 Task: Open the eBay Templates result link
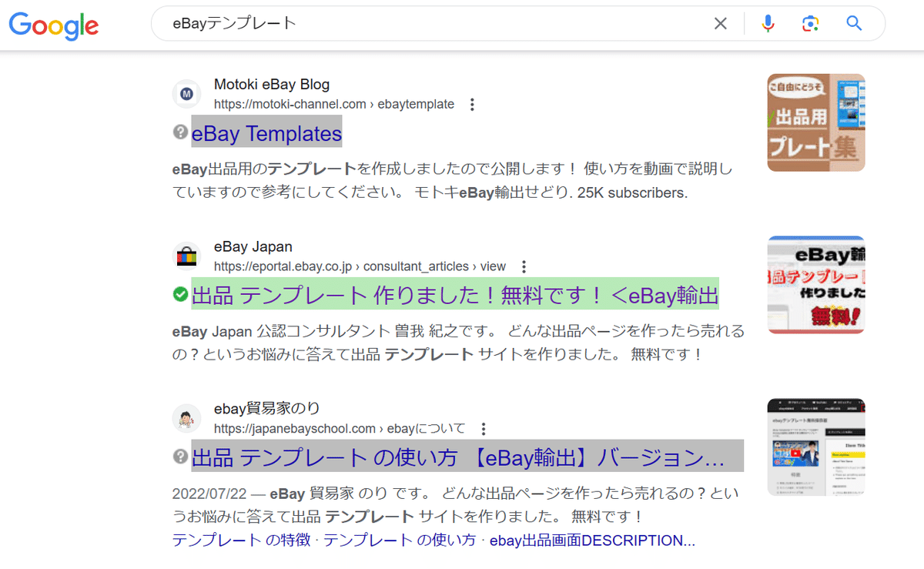click(x=266, y=133)
